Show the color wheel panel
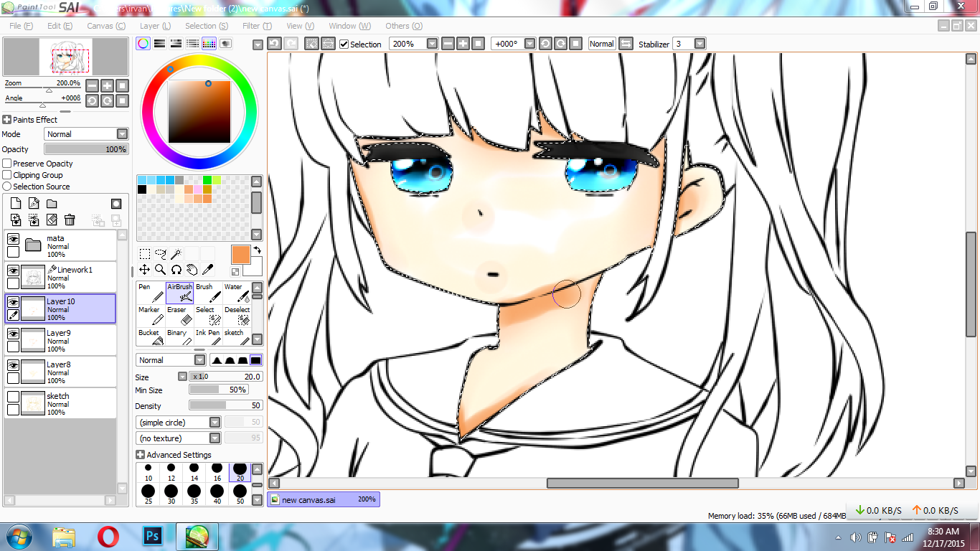This screenshot has height=551, width=980. [x=143, y=44]
